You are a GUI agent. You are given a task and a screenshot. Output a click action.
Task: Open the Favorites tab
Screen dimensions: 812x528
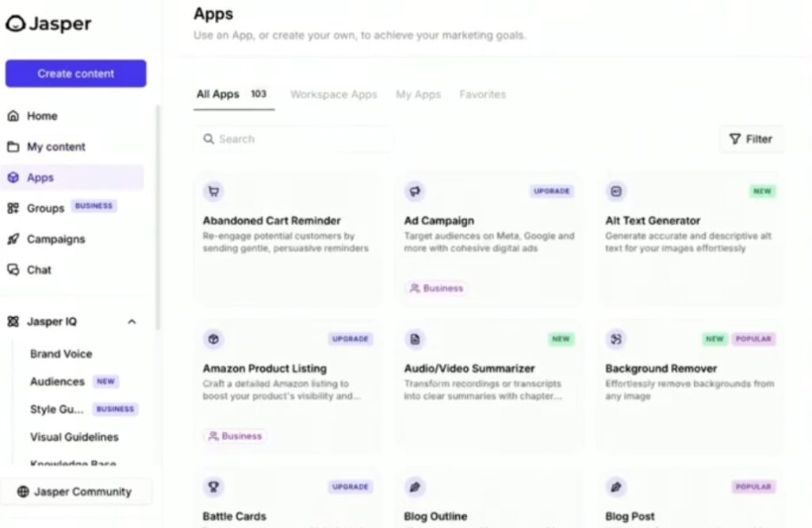coord(483,94)
